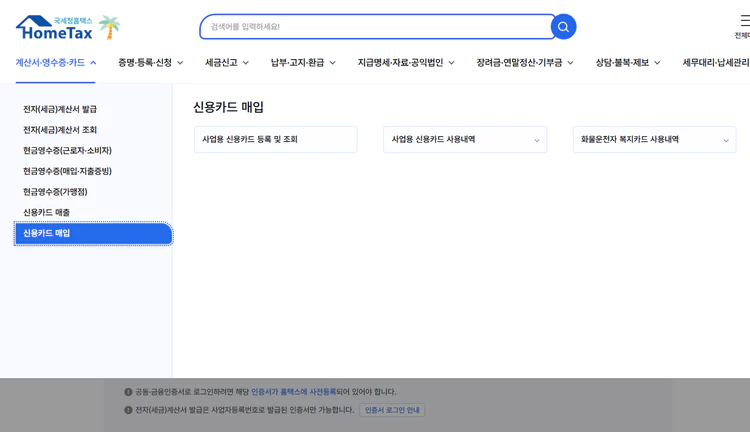Click chevron next to 상담·불복·제보
Image resolution: width=750 pixels, height=432 pixels.
click(x=657, y=63)
